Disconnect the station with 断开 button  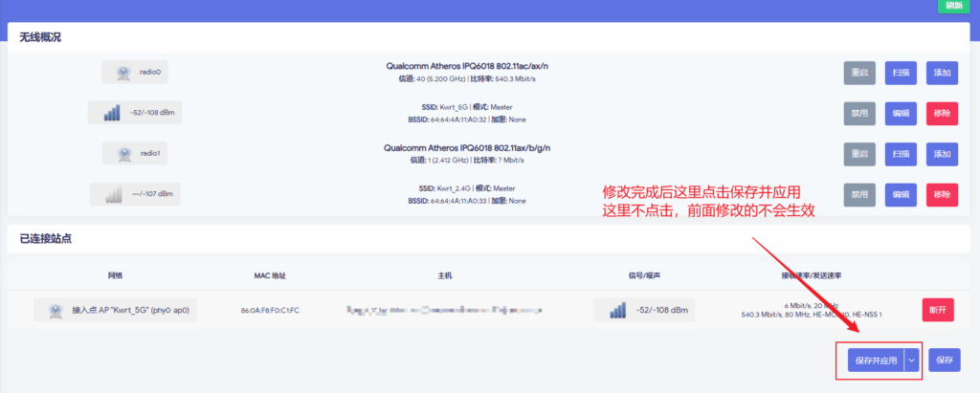[938, 310]
